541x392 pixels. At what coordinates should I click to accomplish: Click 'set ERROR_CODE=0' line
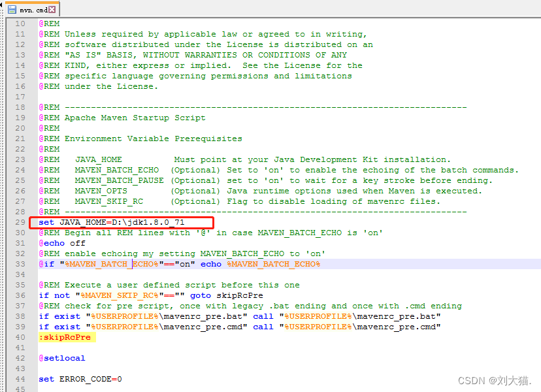(x=80, y=379)
